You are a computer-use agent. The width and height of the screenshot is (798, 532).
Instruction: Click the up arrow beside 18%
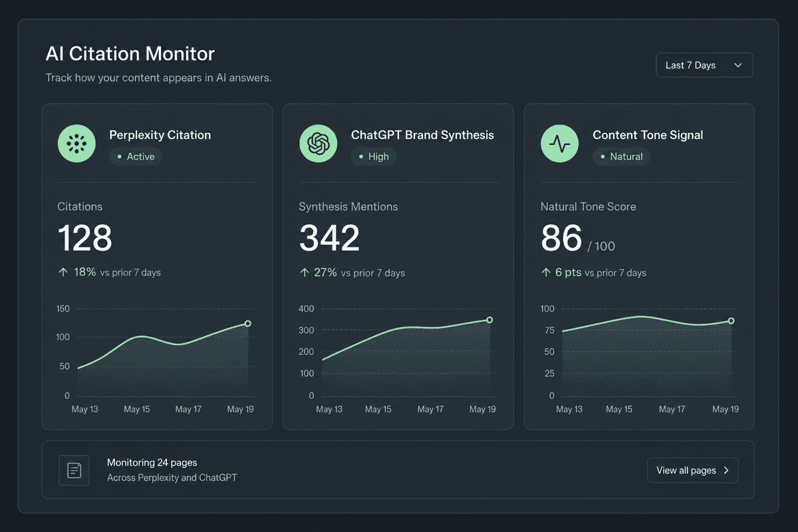pyautogui.click(x=63, y=272)
